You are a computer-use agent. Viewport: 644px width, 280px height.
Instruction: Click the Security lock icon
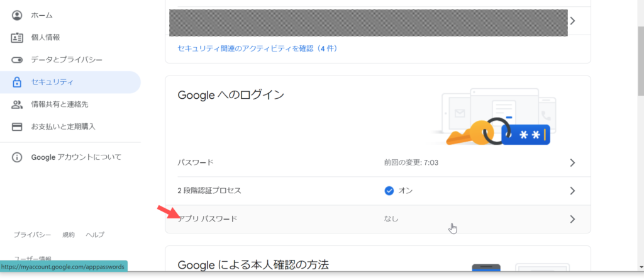[x=17, y=82]
